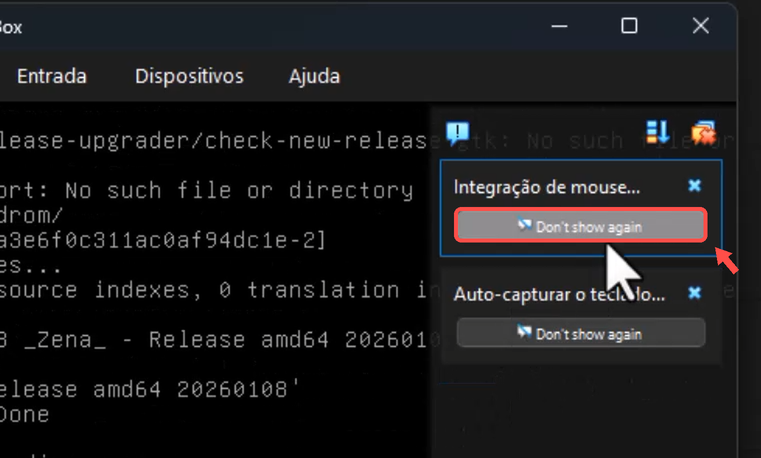The image size is (761, 458).
Task: Maximize the VirtualBox window
Action: tap(629, 26)
